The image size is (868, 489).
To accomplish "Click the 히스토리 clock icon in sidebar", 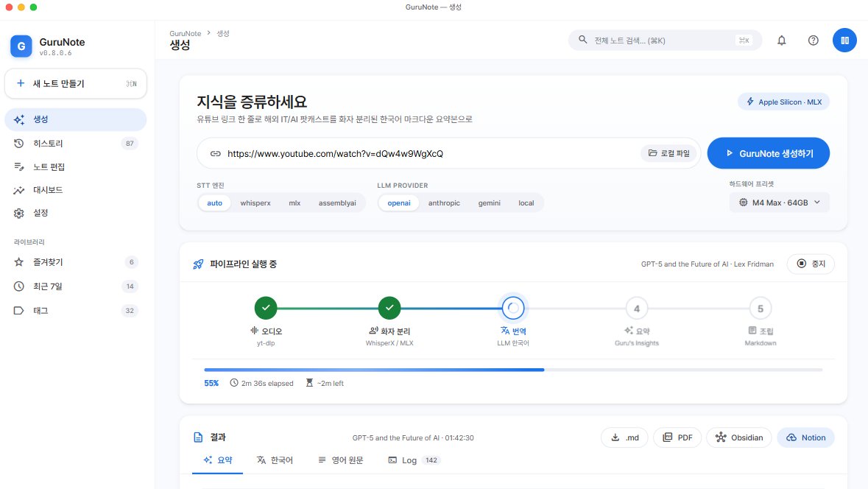I will point(19,144).
